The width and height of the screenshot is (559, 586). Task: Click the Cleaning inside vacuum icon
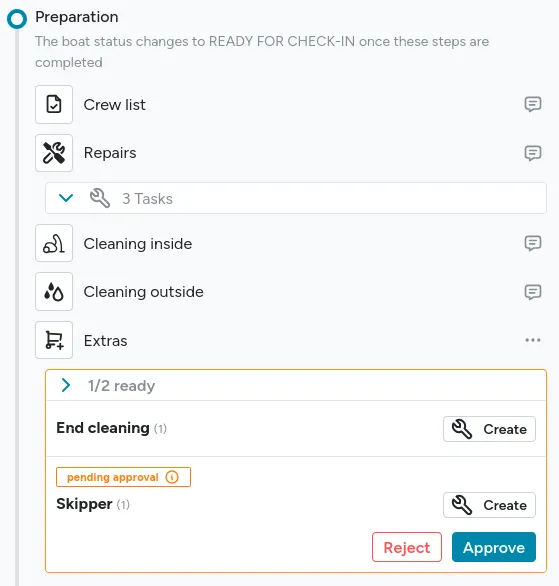54,243
